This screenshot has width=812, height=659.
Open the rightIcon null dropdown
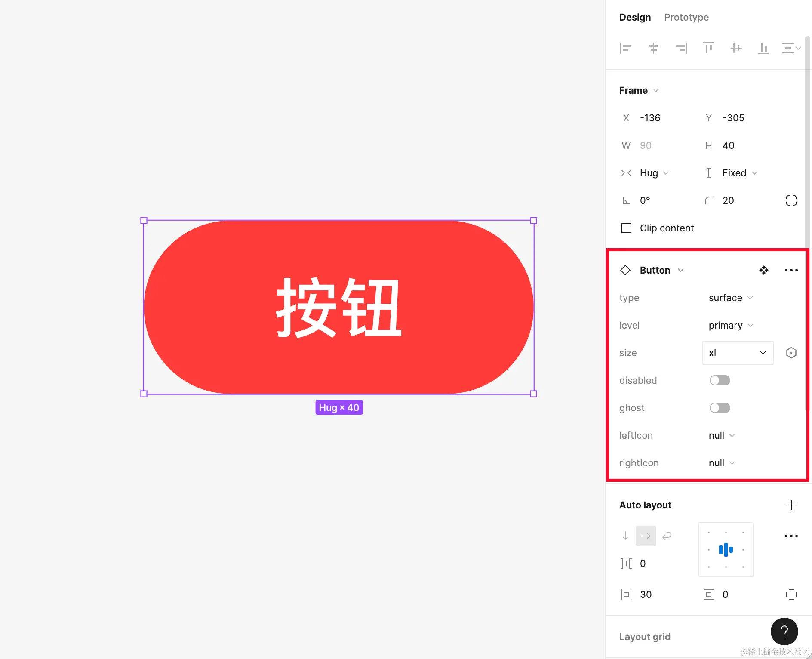point(722,463)
